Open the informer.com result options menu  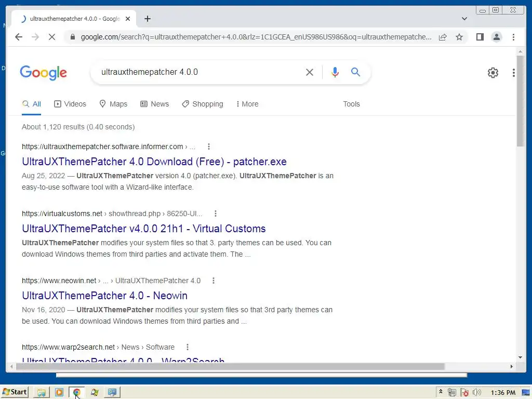pos(209,147)
